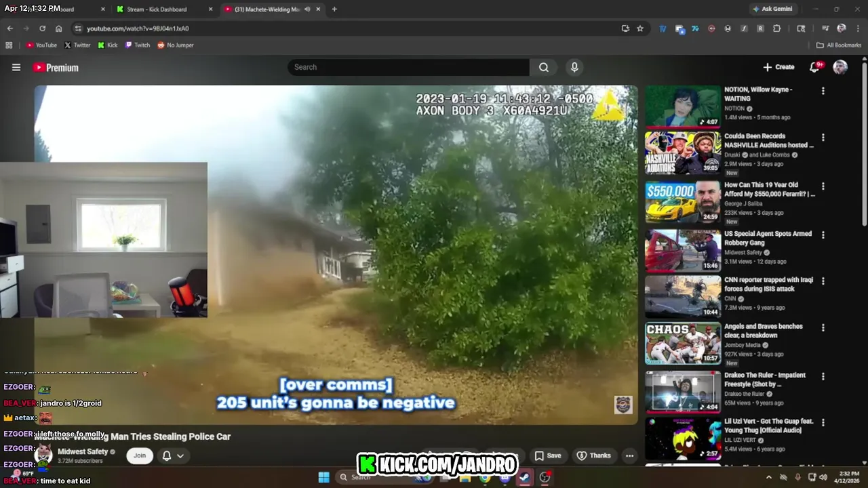The width and height of the screenshot is (868, 488).
Task: Open the Chrome extensions puzzle icon
Action: 777,28
